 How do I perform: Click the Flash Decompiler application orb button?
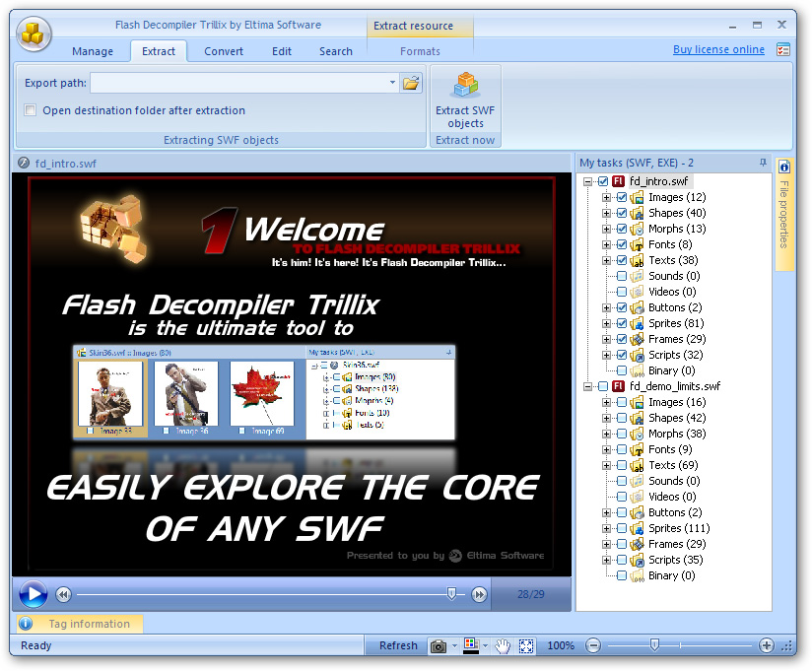pos(34,34)
